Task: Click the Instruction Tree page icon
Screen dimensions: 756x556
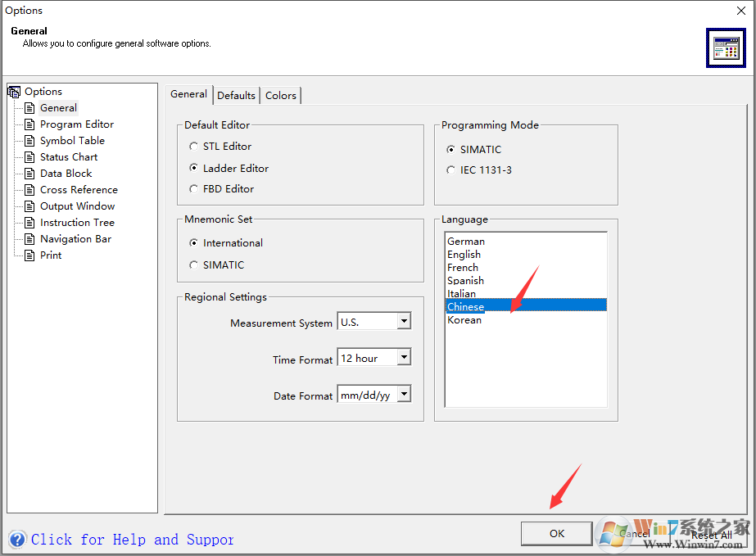Action: 29,223
